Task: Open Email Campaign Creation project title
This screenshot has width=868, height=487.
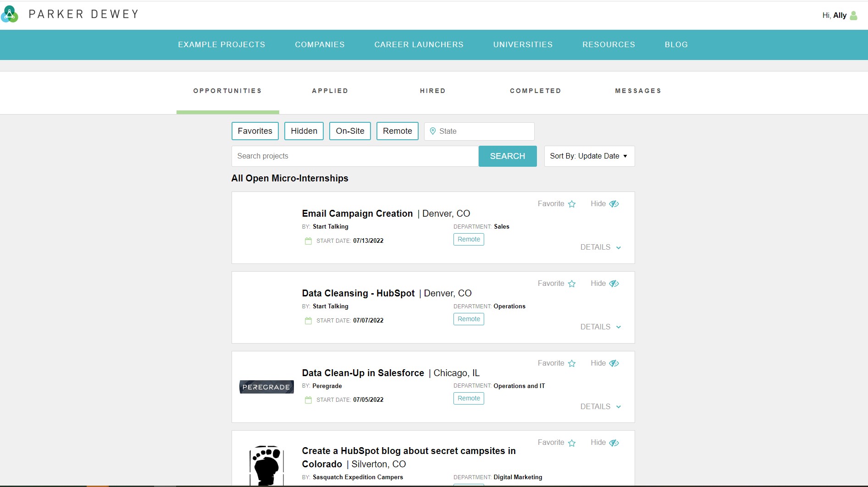Action: pos(357,213)
